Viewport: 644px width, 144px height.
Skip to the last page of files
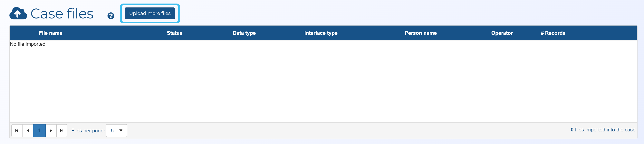point(62,130)
